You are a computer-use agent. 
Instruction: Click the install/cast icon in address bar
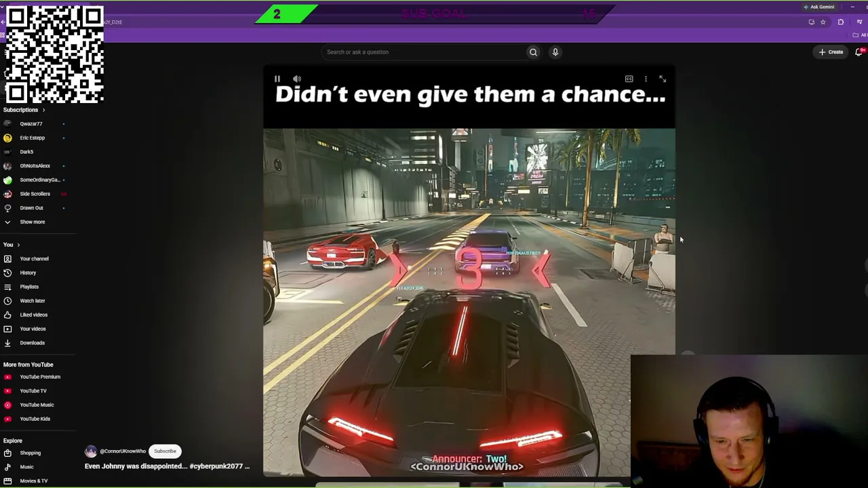pos(812,22)
